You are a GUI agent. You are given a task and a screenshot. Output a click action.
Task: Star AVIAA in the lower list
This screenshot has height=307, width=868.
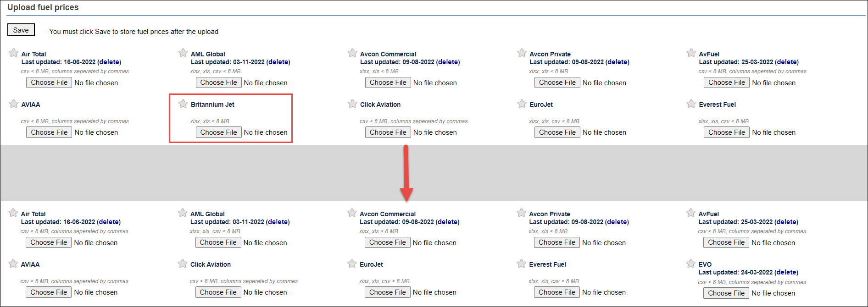(x=13, y=263)
